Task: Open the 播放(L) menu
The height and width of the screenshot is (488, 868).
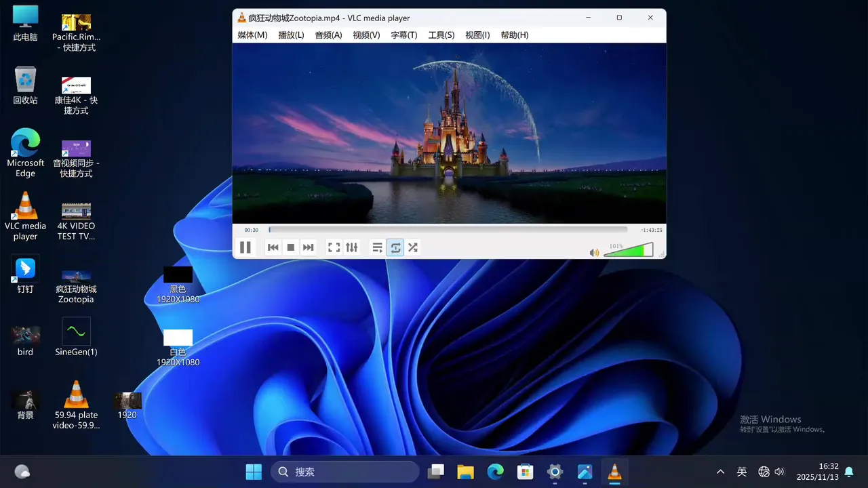Action: click(x=291, y=35)
